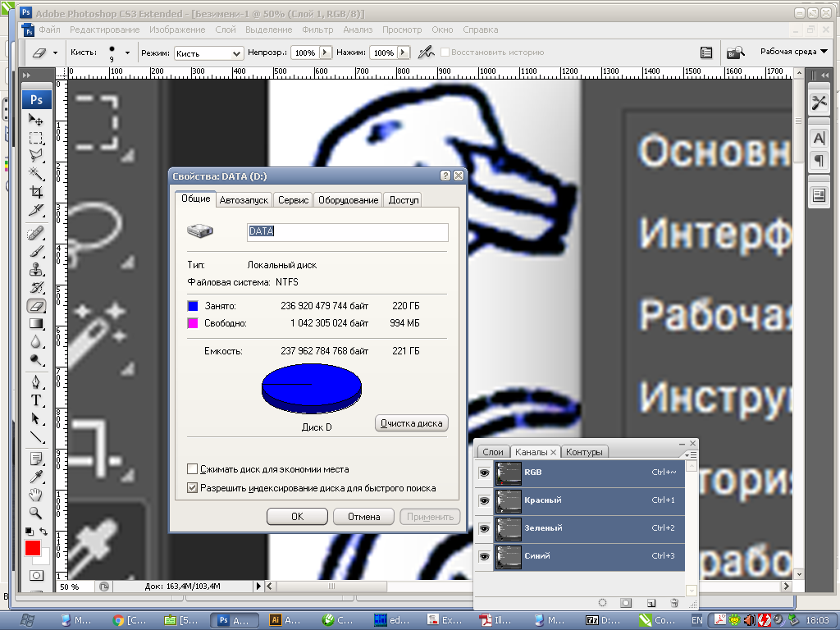Click Отмена in the properties dialog
840x630 pixels.
(x=363, y=517)
